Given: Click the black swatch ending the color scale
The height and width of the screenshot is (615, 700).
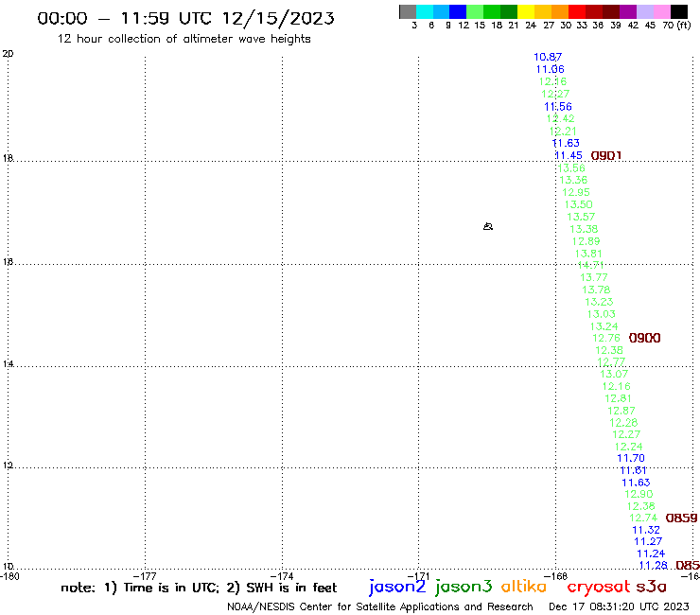Looking at the screenshot, I should click(x=678, y=11).
